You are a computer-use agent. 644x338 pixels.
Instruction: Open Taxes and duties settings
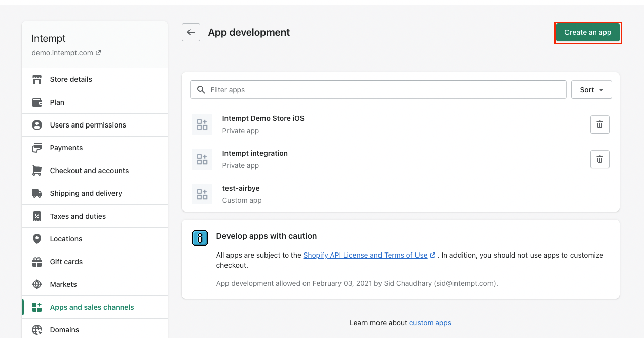coord(95,216)
